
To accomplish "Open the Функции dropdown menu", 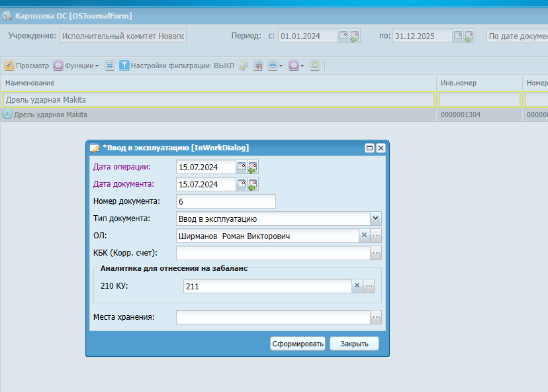I will coord(76,66).
